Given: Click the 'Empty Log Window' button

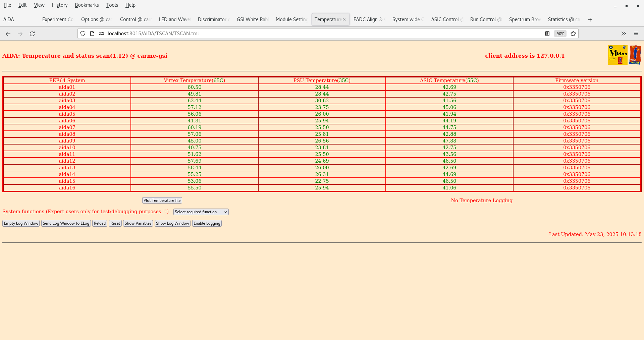Looking at the screenshot, I should point(21,223).
